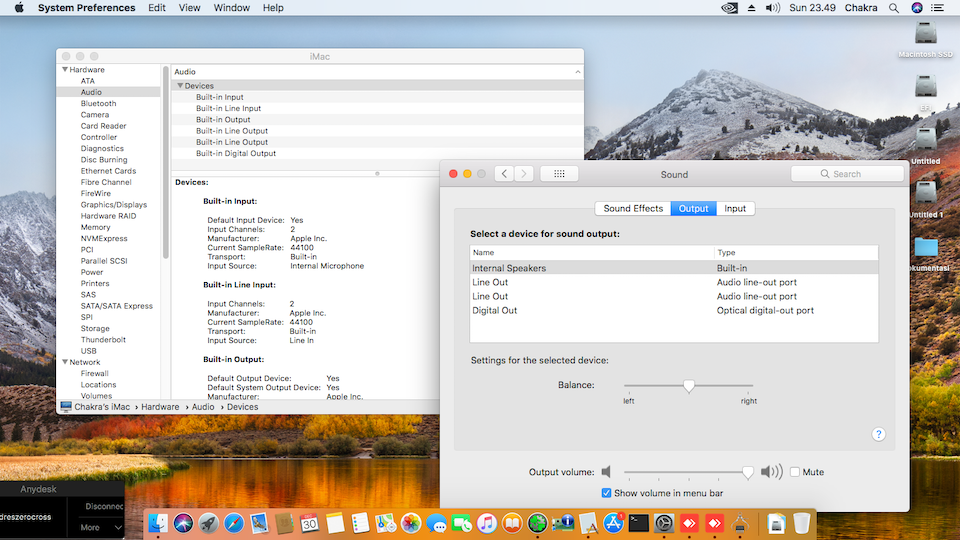Click Siri icon in menu bar
Image resolution: width=960 pixels, height=540 pixels.
pyautogui.click(x=917, y=8)
